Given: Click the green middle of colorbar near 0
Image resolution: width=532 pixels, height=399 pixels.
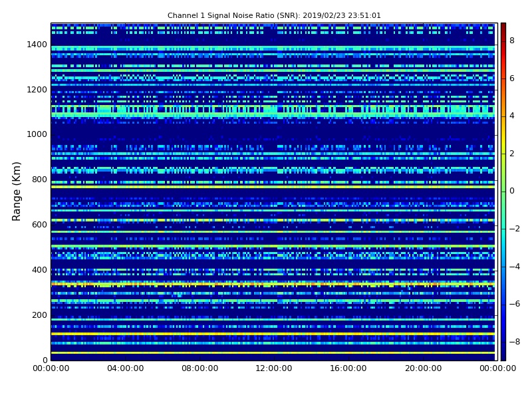Looking at the screenshot, I should pos(503,192).
